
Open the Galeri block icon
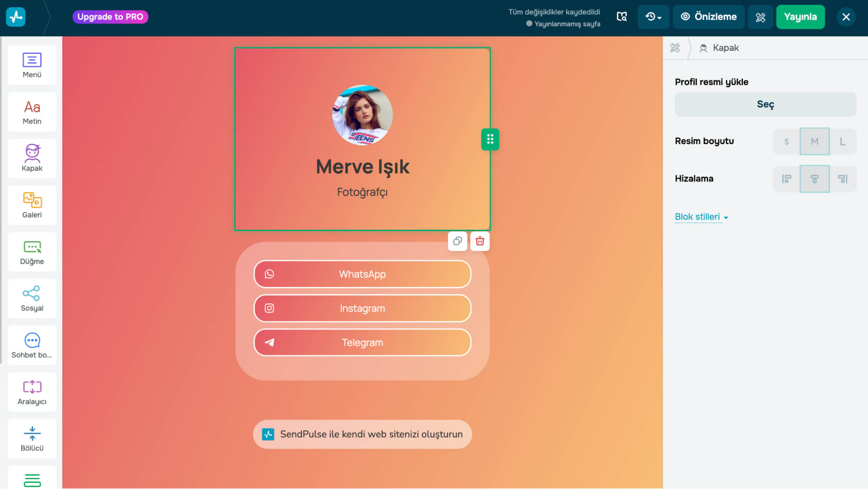pyautogui.click(x=31, y=205)
